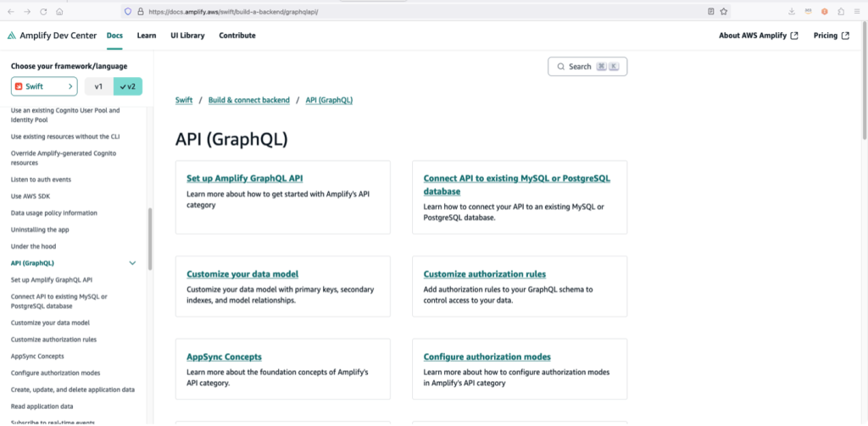Open the Learn tab
Screen dimensions: 868x426
click(146, 36)
